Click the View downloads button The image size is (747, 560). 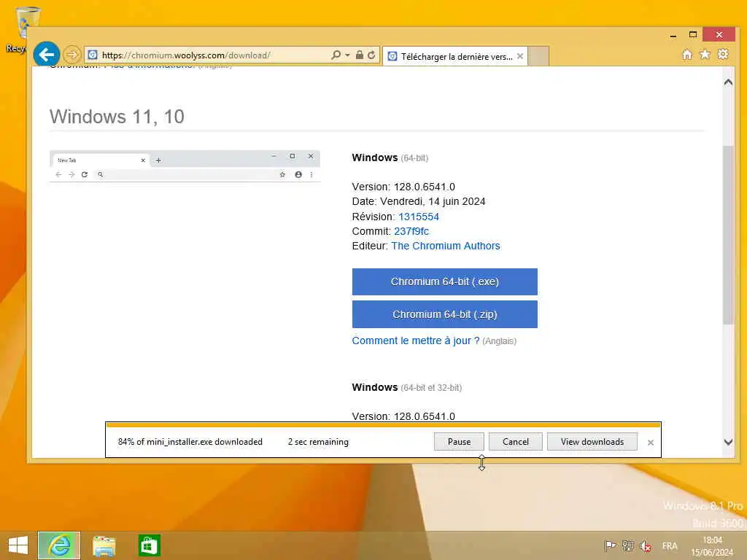click(x=592, y=441)
